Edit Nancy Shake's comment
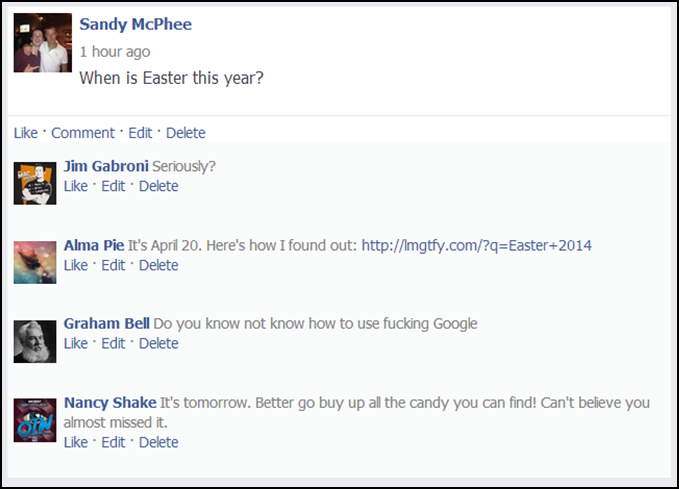Image resolution: width=679 pixels, height=489 pixels. pos(113,443)
